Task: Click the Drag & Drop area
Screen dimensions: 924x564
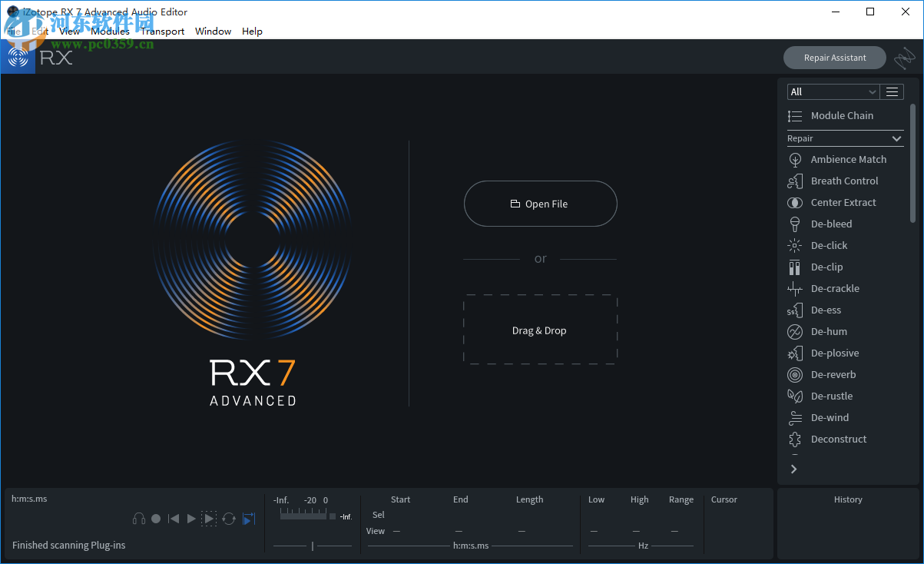Action: pyautogui.click(x=540, y=330)
